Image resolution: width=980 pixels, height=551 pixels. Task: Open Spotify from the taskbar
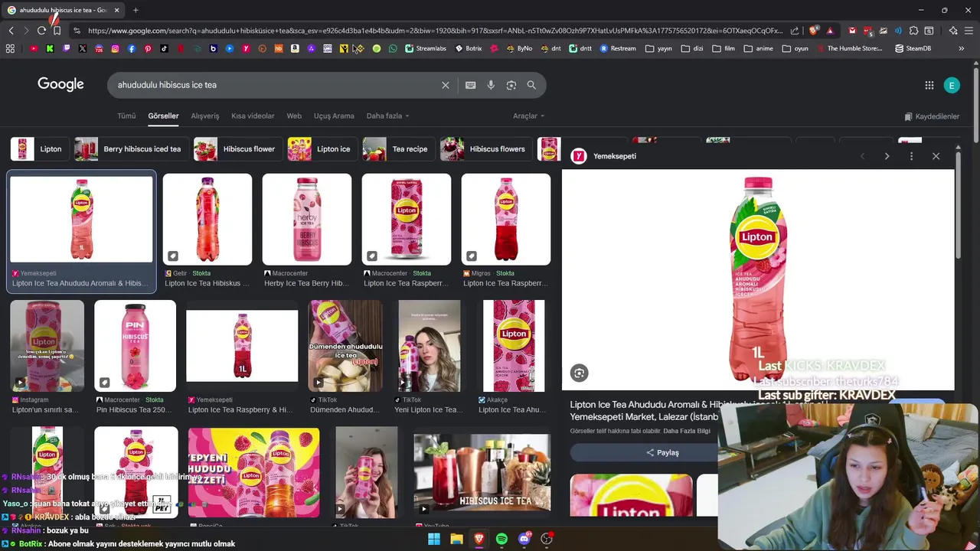click(501, 539)
